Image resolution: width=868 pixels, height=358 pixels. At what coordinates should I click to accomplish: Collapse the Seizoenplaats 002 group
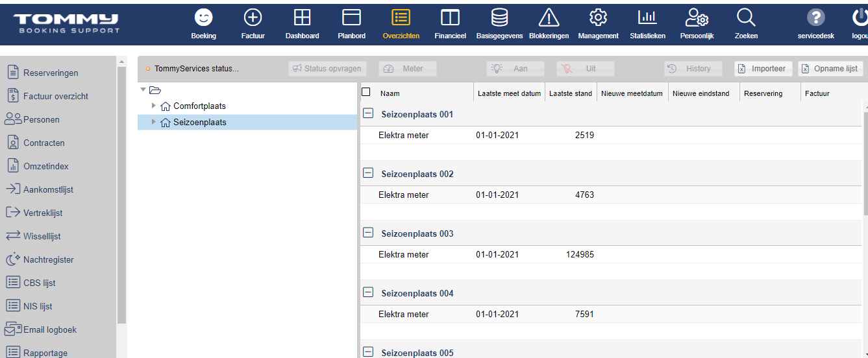pos(368,173)
